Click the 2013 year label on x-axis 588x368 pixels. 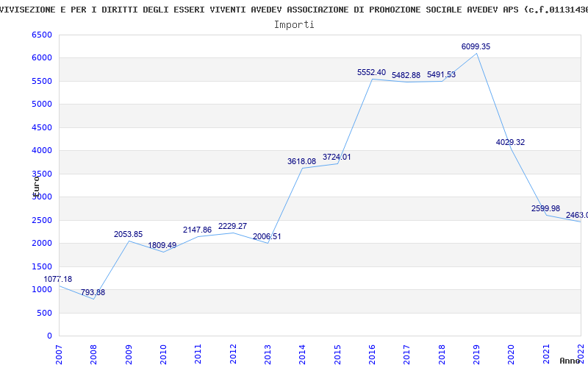268,353
